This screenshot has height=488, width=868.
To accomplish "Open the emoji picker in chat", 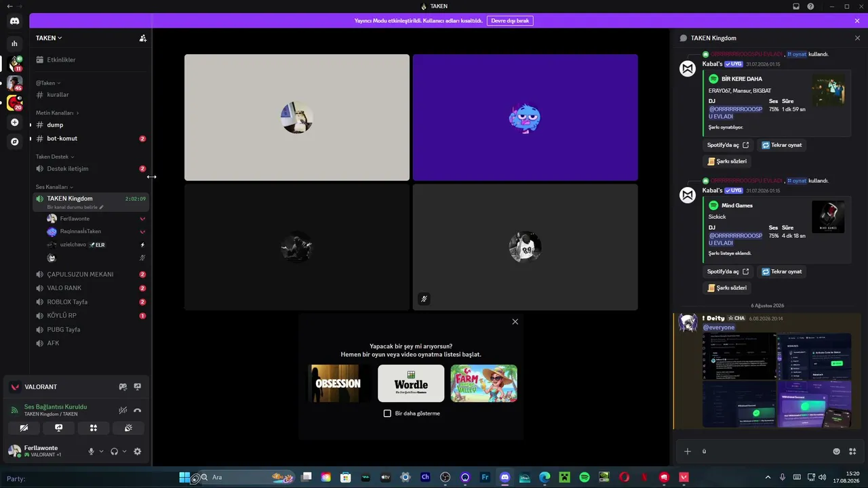I will 837,451.
